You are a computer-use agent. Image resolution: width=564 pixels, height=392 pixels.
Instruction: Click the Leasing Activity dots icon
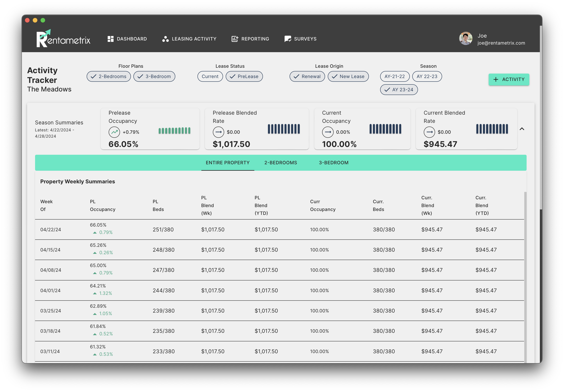(165, 39)
